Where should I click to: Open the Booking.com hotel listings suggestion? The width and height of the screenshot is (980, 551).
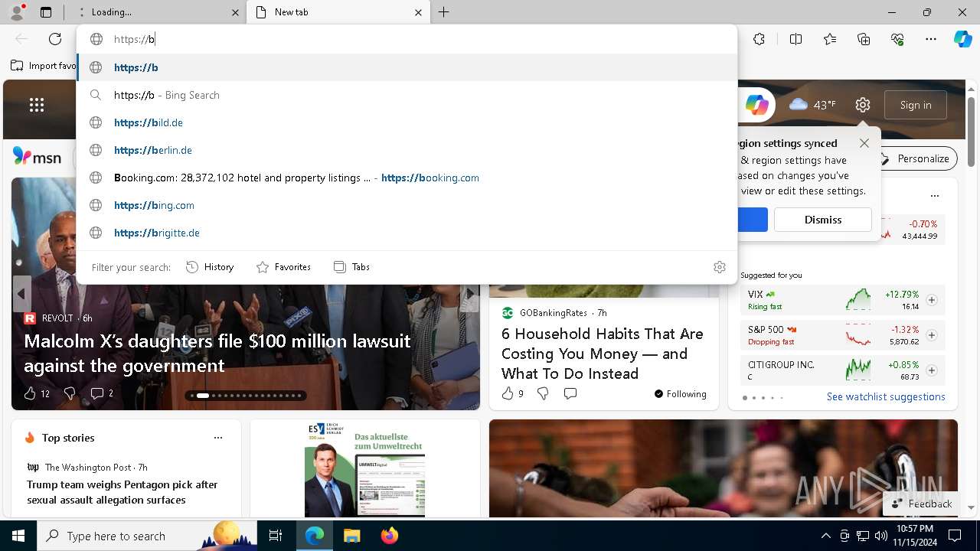(407, 178)
